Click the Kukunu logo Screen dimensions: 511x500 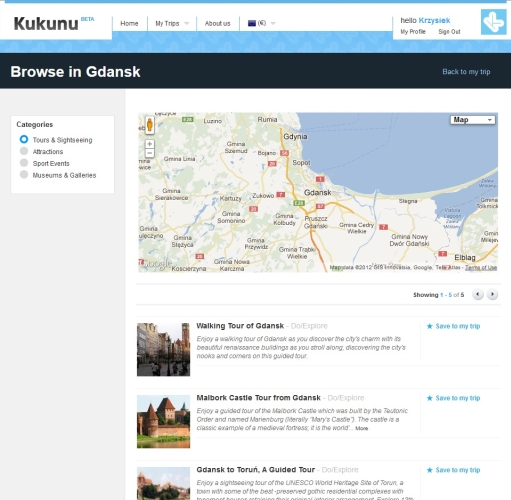(x=46, y=24)
